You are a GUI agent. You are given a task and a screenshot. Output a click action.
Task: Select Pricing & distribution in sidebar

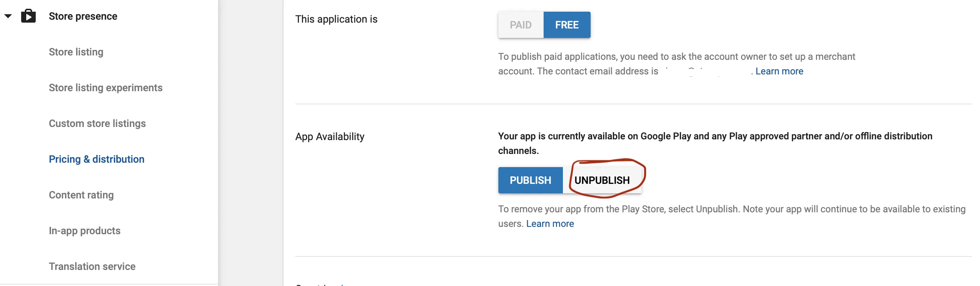pyautogui.click(x=97, y=159)
